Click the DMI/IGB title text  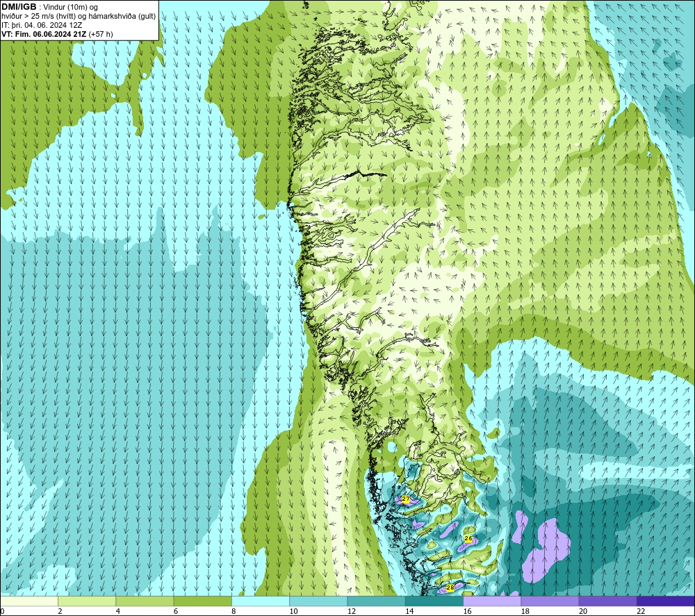tap(19, 7)
